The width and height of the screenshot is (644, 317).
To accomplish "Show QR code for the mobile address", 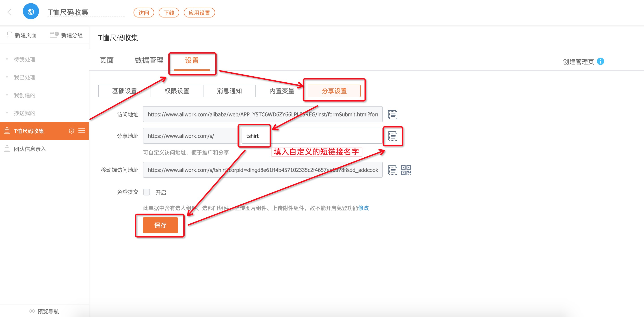I will coord(406,170).
